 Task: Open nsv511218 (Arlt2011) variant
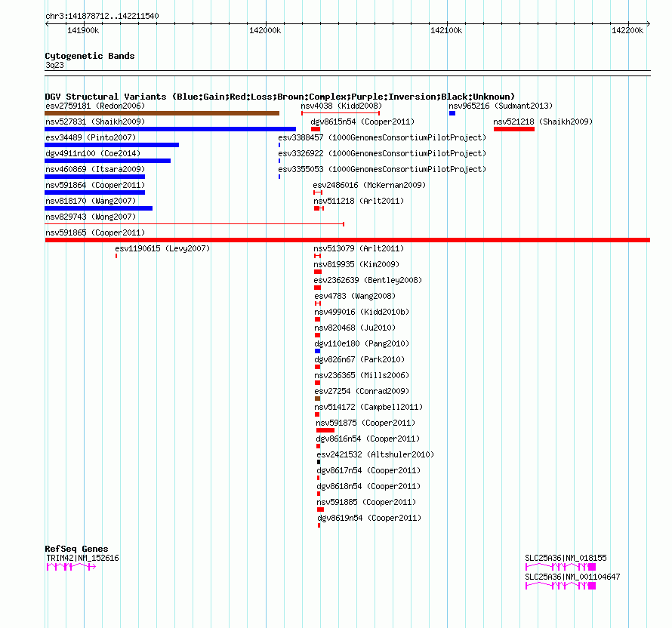pyautogui.click(x=359, y=201)
